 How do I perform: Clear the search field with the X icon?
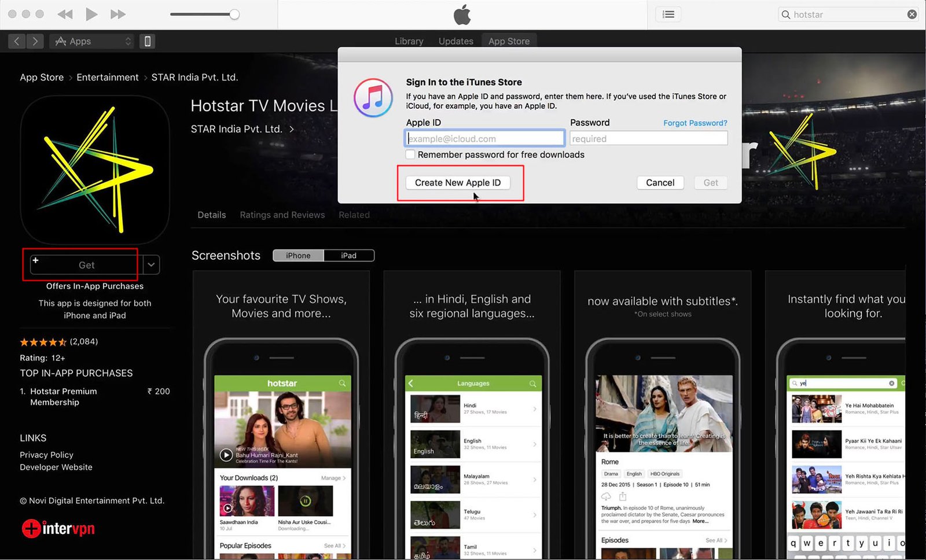click(x=912, y=14)
